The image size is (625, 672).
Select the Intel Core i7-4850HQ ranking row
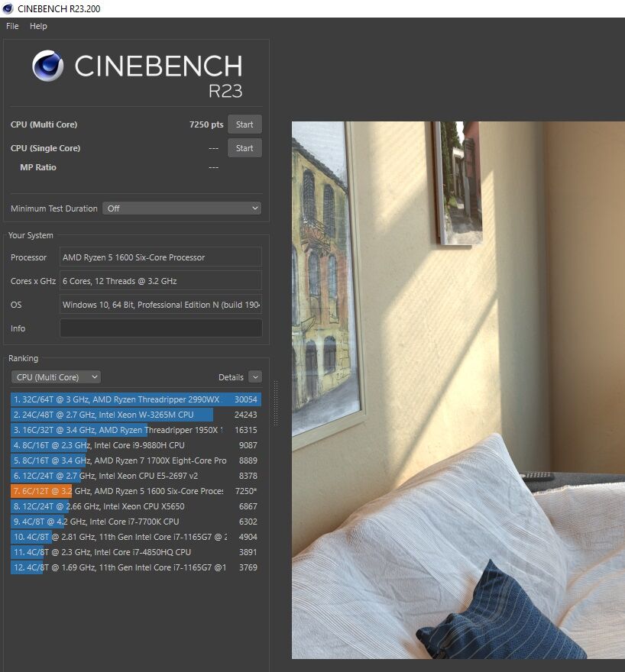pos(136,552)
